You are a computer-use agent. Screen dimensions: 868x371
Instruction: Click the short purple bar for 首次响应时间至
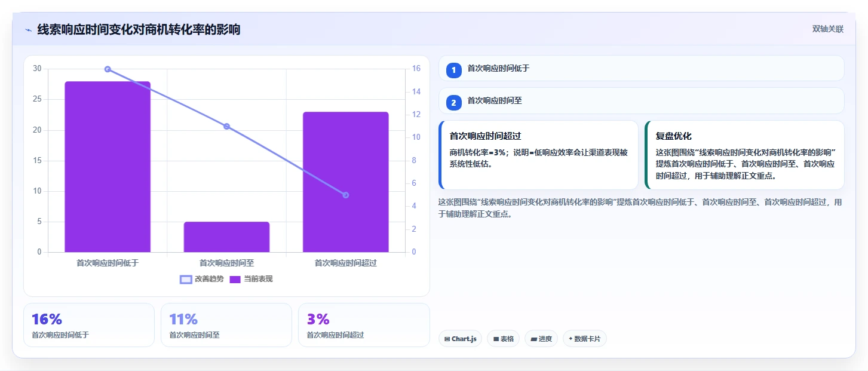226,237
